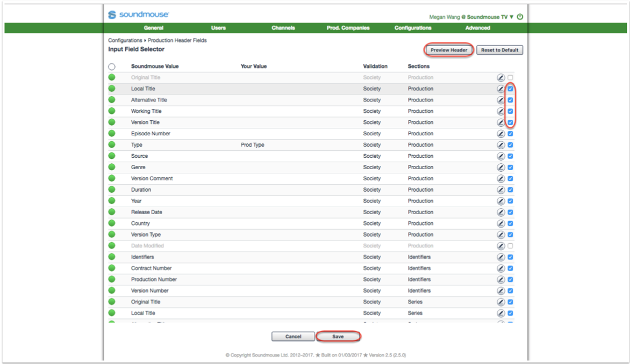630x364 pixels.
Task: Click the Configurations menu item
Action: [x=413, y=28]
